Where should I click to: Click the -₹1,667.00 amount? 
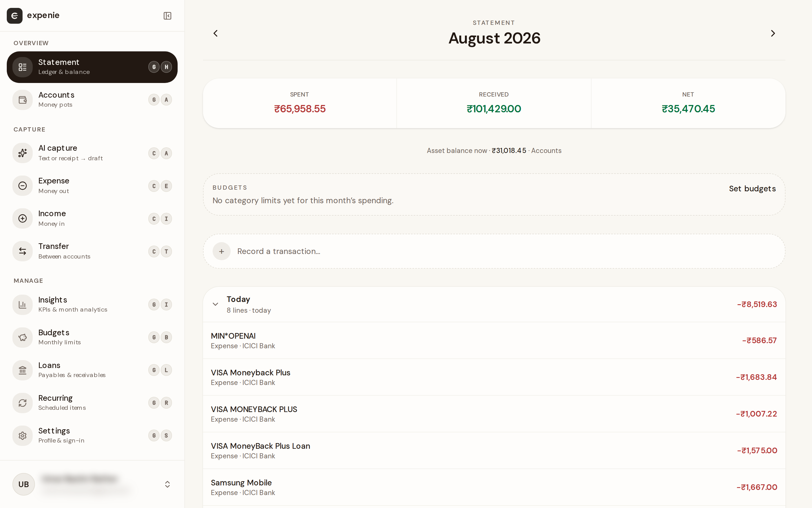click(x=757, y=487)
